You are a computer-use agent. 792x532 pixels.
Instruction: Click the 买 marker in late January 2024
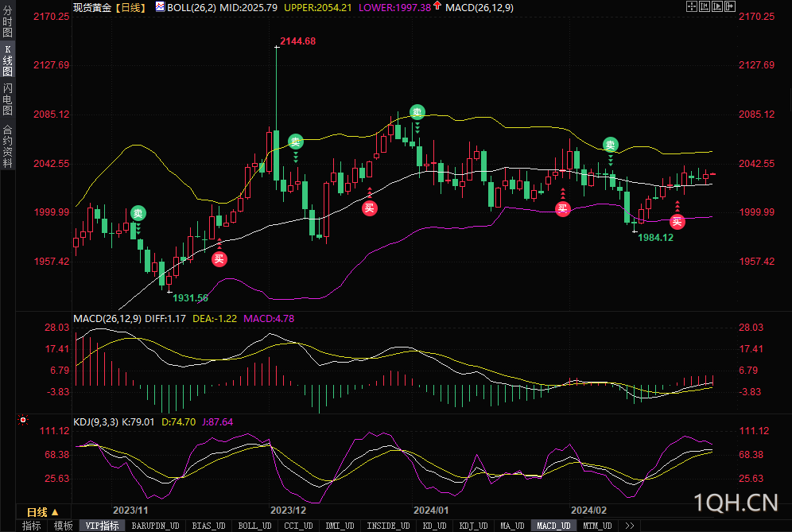click(x=563, y=208)
